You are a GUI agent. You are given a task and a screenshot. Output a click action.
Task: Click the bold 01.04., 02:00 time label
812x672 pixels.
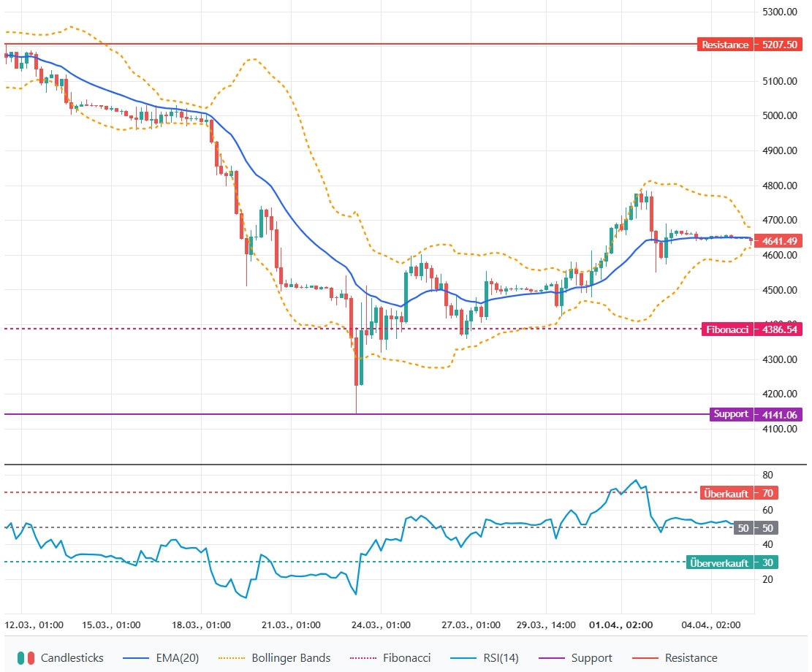click(x=621, y=625)
